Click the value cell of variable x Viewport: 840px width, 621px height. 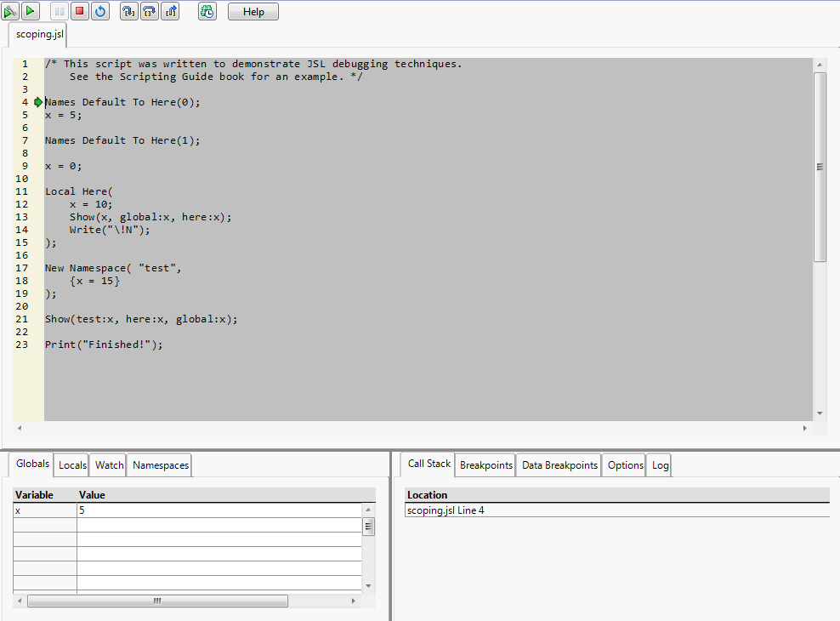pos(219,510)
